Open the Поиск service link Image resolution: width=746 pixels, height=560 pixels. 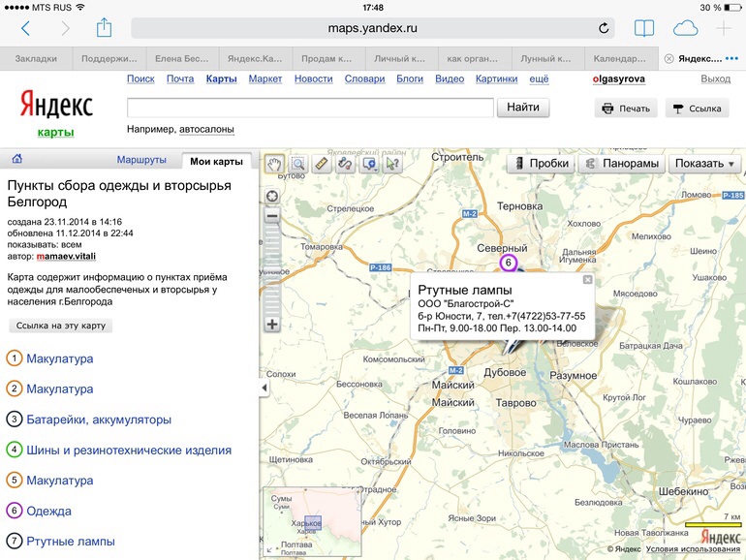point(140,79)
